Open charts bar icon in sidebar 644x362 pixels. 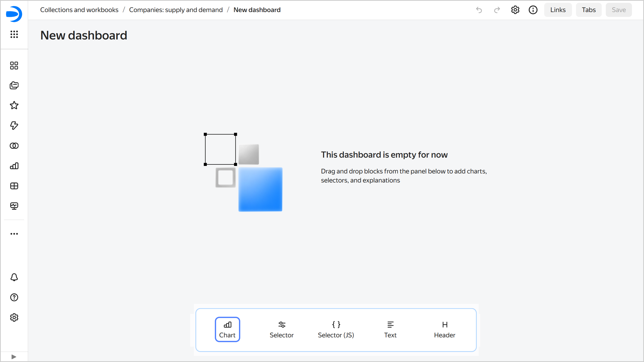[x=14, y=166]
